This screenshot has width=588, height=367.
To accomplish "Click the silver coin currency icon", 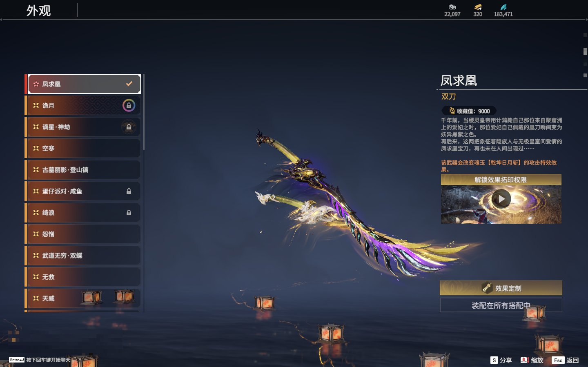I will tap(452, 7).
